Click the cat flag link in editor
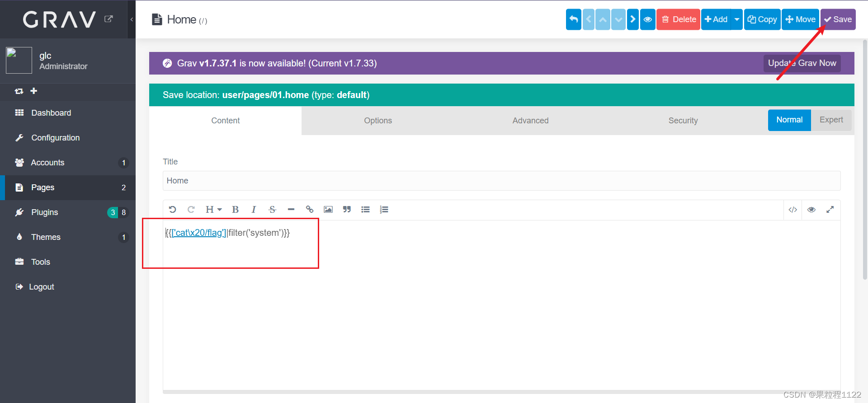This screenshot has height=403, width=868. (199, 233)
